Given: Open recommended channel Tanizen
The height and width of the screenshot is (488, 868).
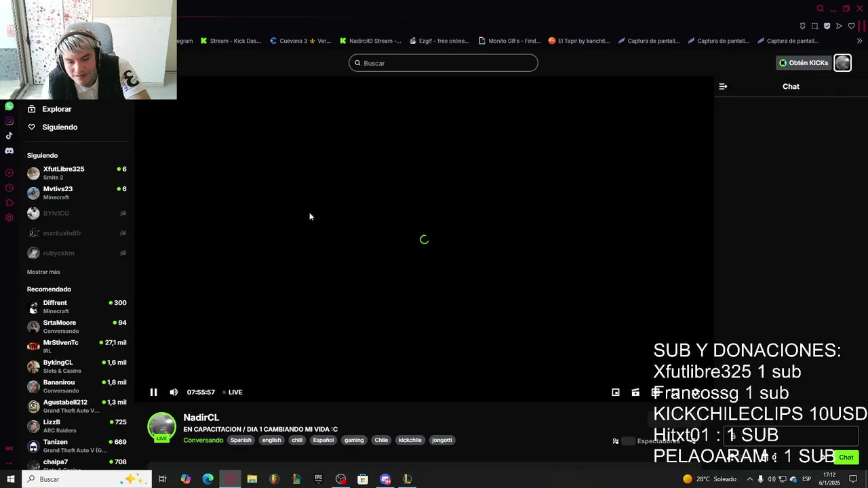Looking at the screenshot, I should [77, 446].
